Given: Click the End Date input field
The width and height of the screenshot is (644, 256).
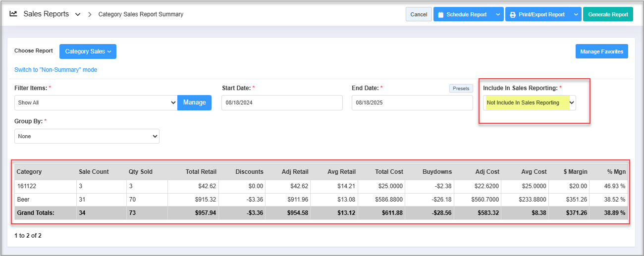Looking at the screenshot, I should [412, 102].
